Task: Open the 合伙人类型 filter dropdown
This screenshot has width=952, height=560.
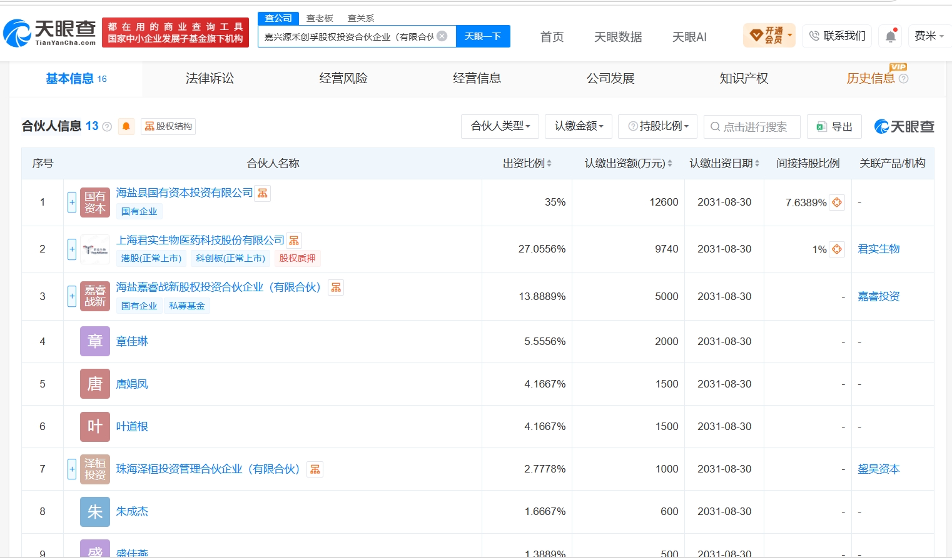Action: 500,126
